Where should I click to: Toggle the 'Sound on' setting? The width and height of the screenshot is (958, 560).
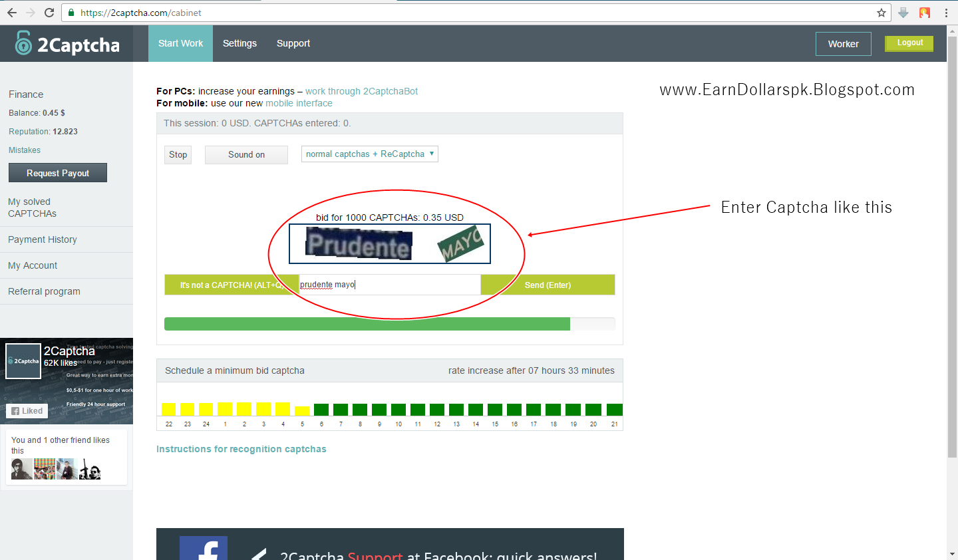pyautogui.click(x=246, y=154)
